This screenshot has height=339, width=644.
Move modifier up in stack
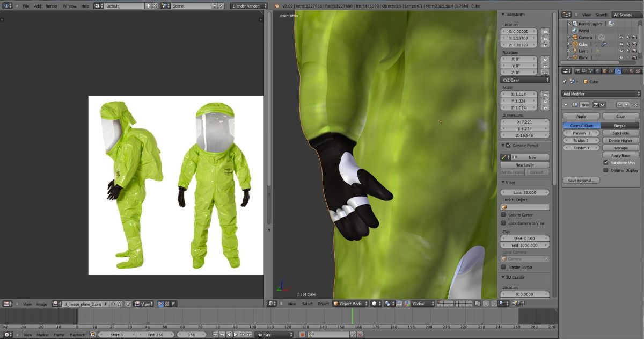click(619, 105)
